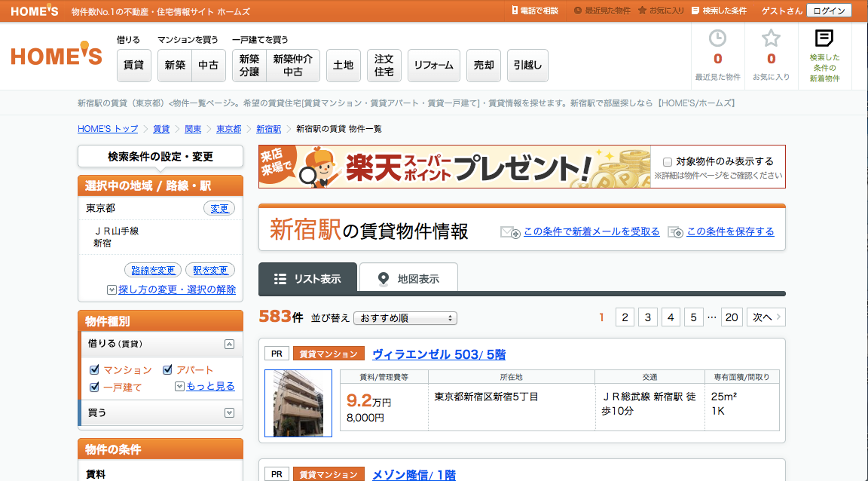Screen dimensions: 868x481
Task: Open the ヴィラエンゼル building photo thumbnail
Action: pos(298,403)
